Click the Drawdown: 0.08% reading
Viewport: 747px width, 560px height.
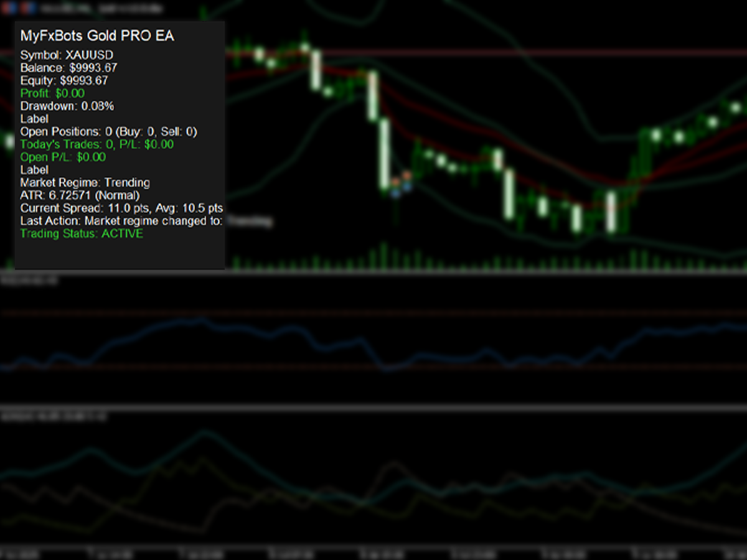[x=67, y=106]
